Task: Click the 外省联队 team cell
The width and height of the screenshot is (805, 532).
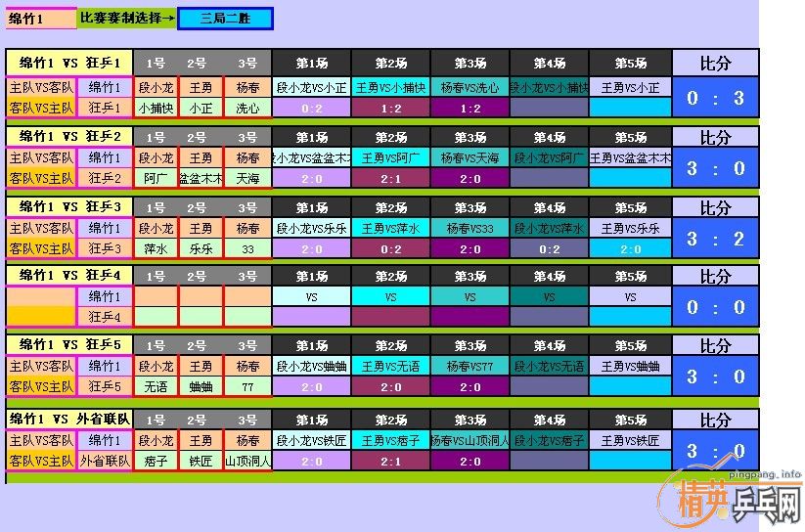Action: tap(105, 461)
